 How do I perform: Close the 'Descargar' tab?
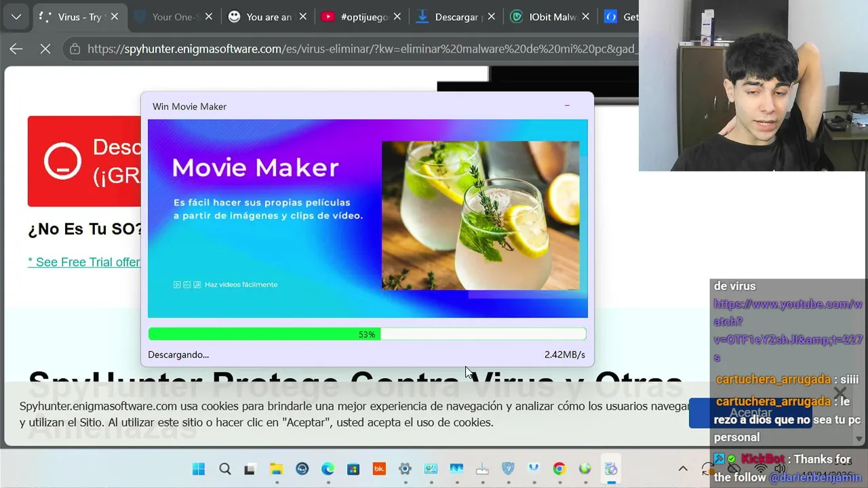491,17
